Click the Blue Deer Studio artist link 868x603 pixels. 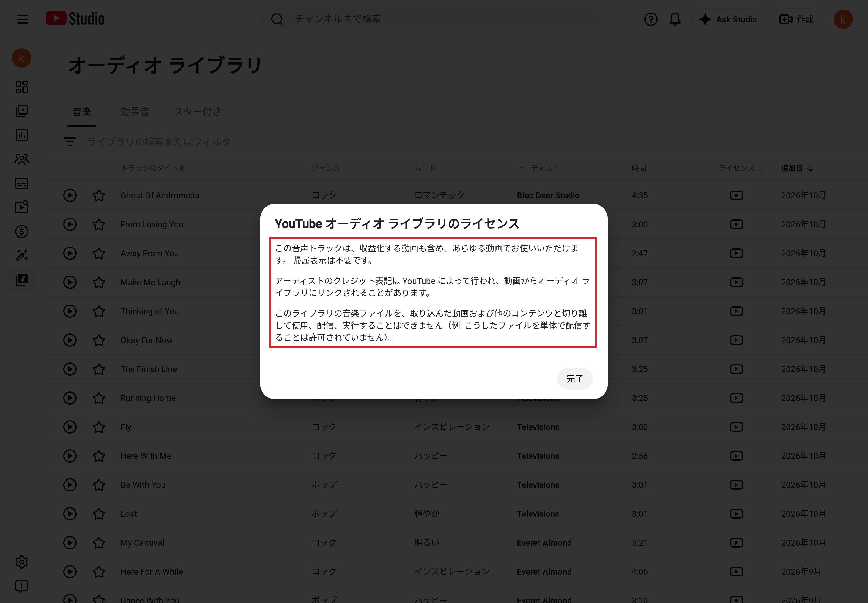(x=548, y=195)
